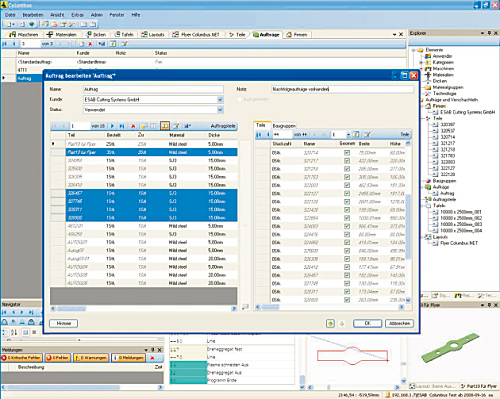Go to next record in Auftragsteile toolbar
500x399 pixels.
click(x=112, y=126)
